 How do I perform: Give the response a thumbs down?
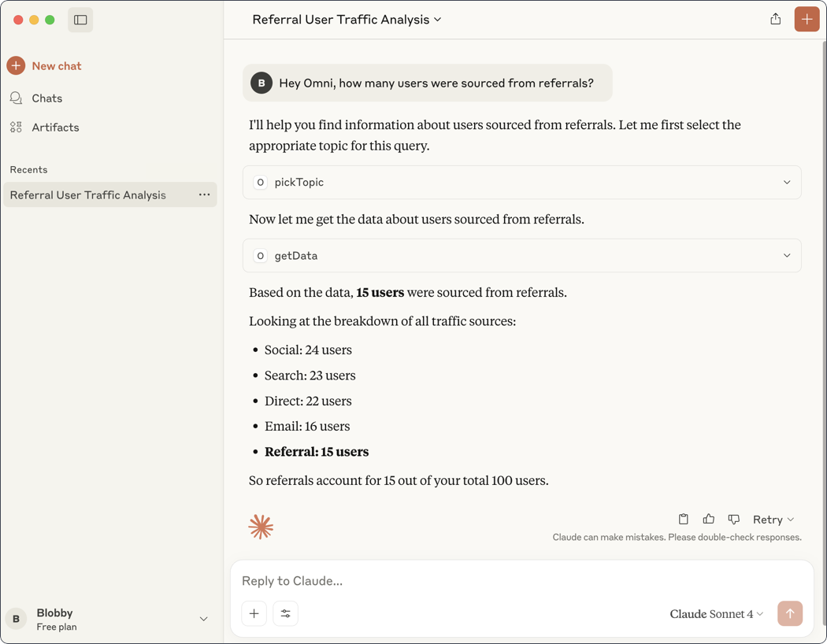(733, 519)
